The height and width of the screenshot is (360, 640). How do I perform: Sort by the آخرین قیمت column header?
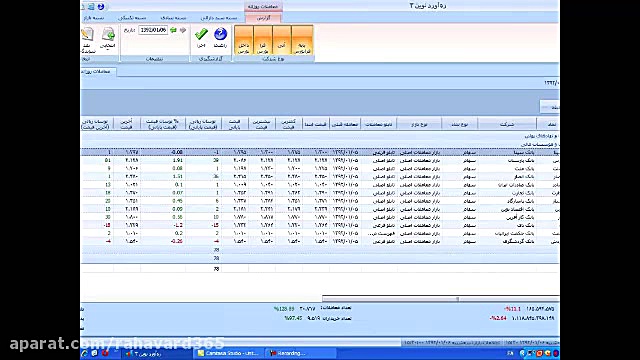click(127, 124)
